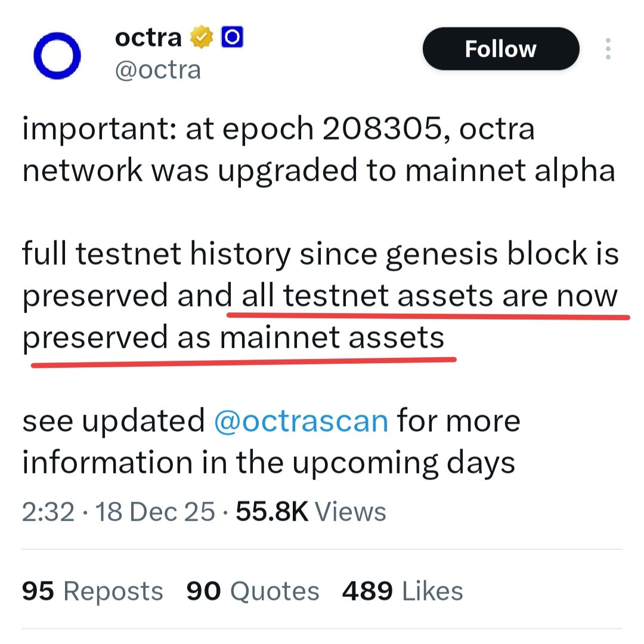Screen dimensions: 644x644
Task: Click the blue square affiliate badge
Action: click(231, 39)
